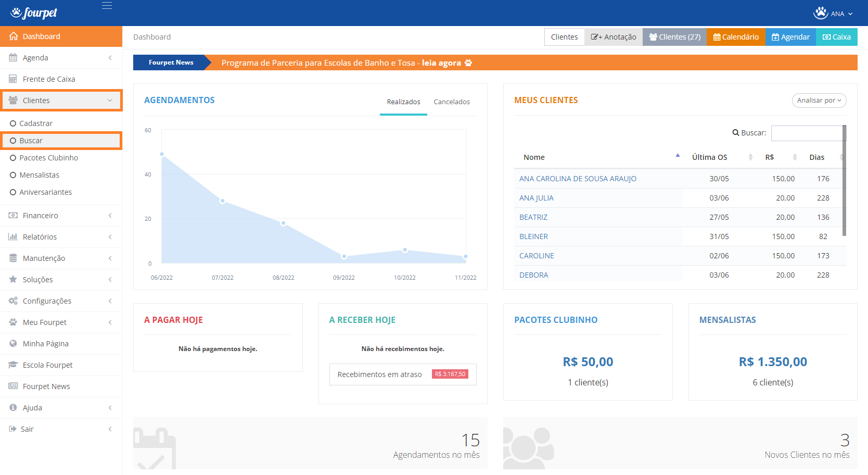Open client ANA CAROLINA DE SOUSA ARAUJO
This screenshot has width=868, height=475.
pos(578,179)
